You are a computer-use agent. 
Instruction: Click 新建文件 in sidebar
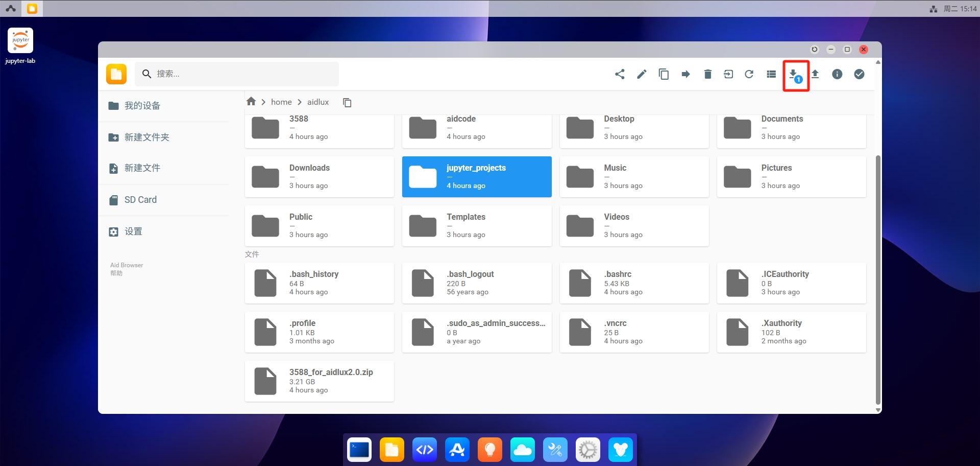163,168
